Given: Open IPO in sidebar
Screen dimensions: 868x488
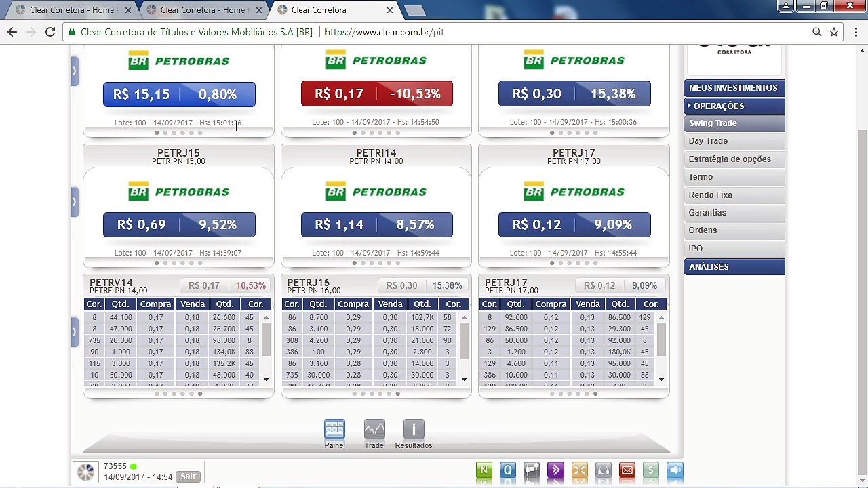Looking at the screenshot, I should (x=734, y=249).
